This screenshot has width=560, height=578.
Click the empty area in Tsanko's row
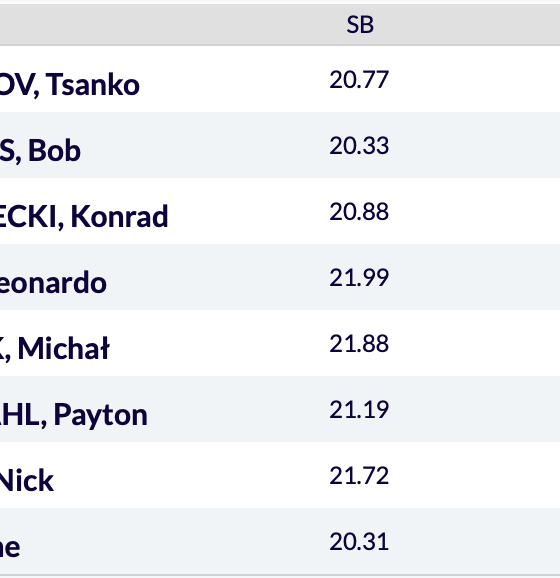[x=476, y=80]
